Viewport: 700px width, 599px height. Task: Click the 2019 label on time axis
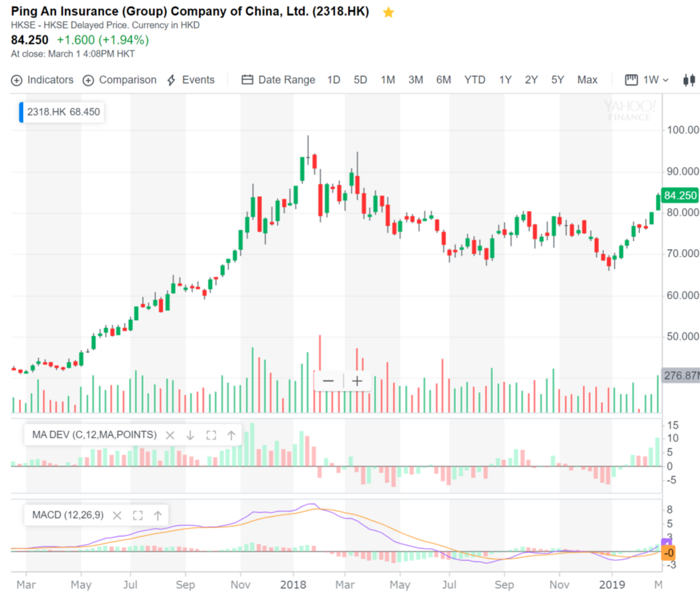coord(612,584)
